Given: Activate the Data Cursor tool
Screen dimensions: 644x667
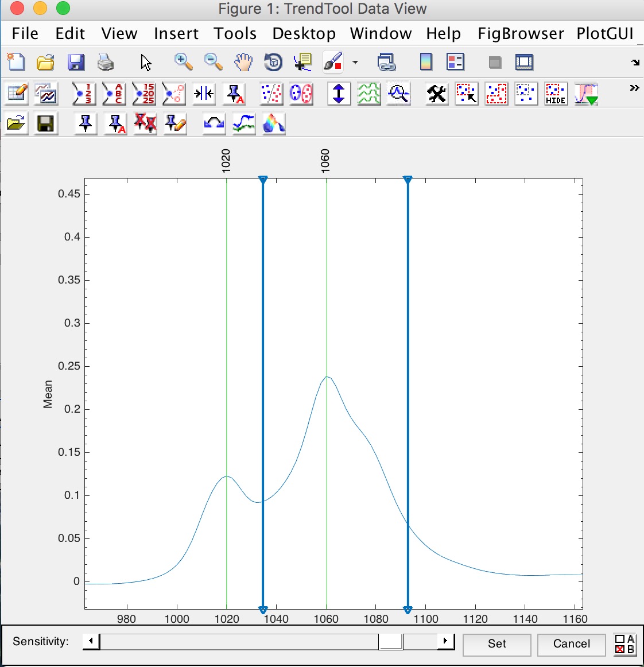Looking at the screenshot, I should (302, 62).
